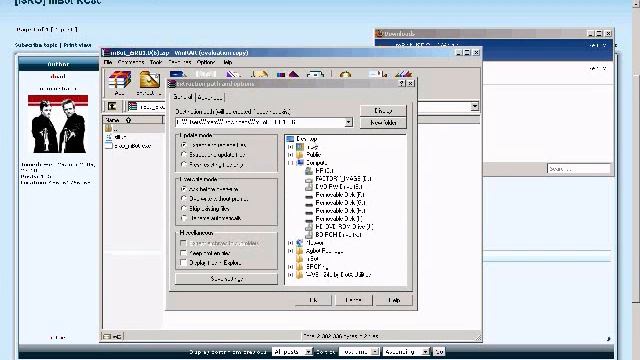Select 'FACTORY_IMAGE (D:)' in folder tree

point(343,179)
